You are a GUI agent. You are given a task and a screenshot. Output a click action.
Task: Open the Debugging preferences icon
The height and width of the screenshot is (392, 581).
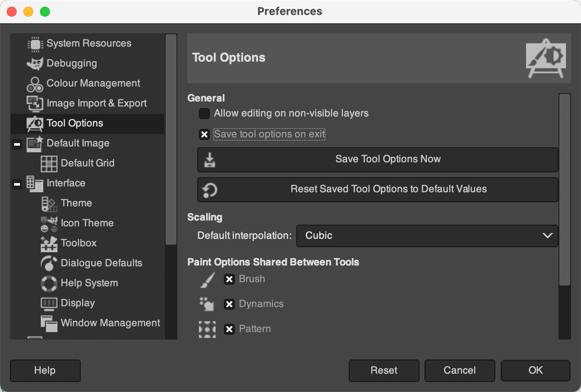[35, 63]
